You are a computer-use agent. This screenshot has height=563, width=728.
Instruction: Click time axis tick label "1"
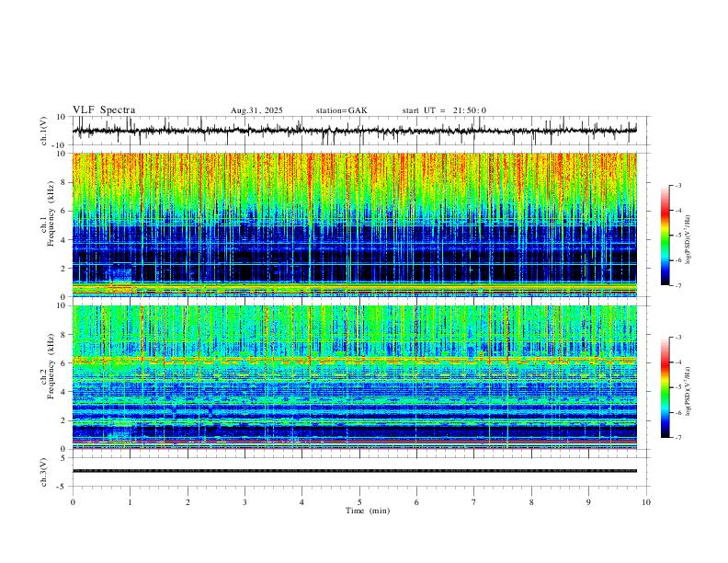(x=130, y=502)
